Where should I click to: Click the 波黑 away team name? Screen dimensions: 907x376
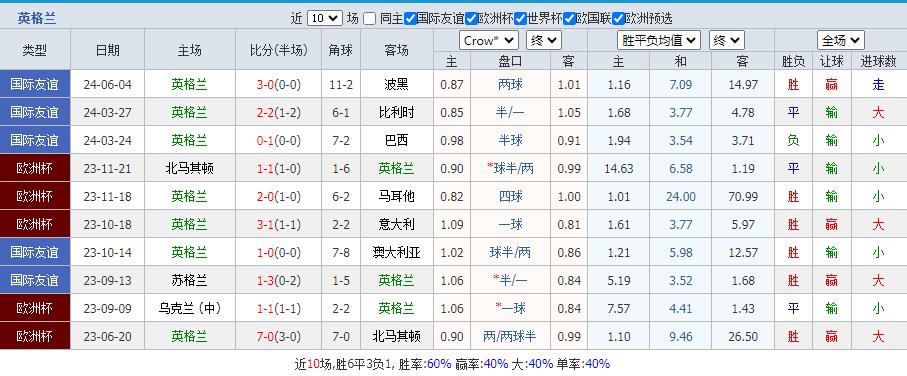tap(396, 84)
